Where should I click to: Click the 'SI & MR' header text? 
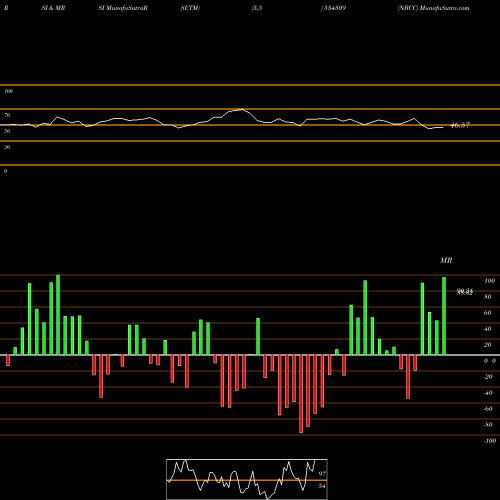(x=53, y=8)
